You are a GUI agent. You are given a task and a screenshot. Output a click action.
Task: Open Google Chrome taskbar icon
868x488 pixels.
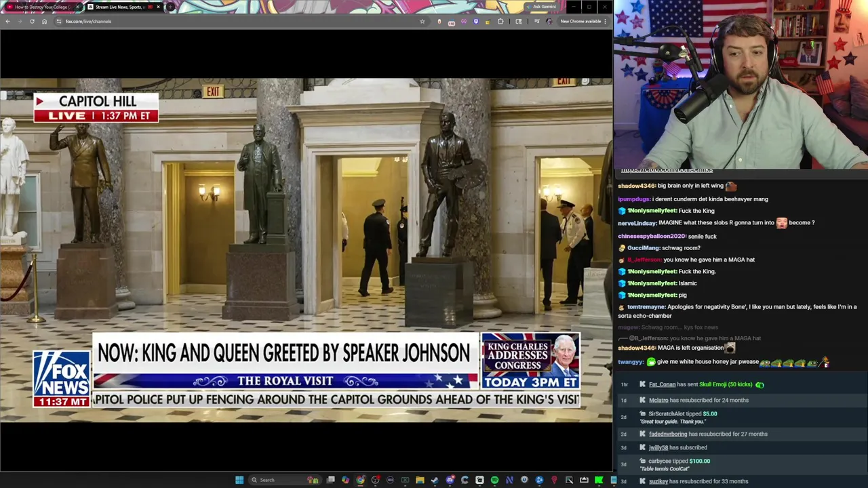click(x=360, y=480)
